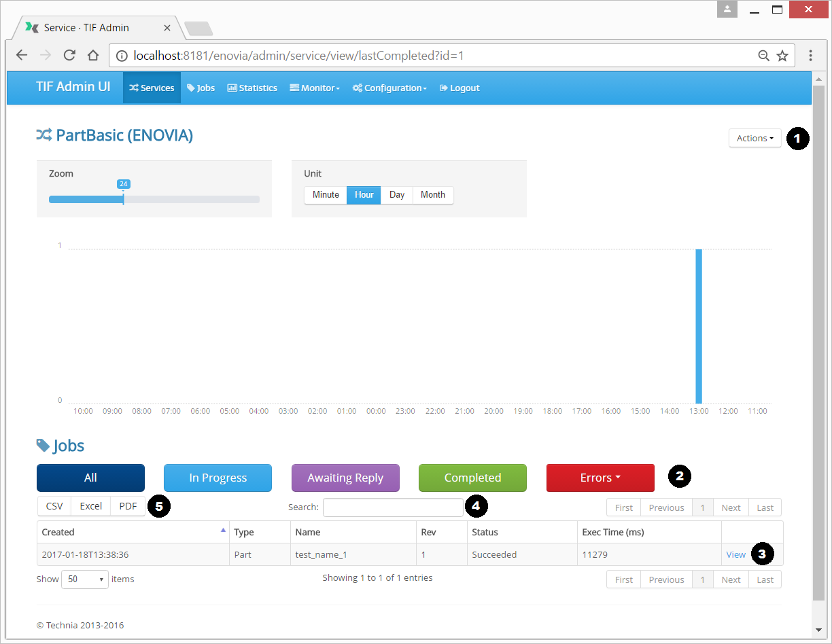Click the browser home icon
832x644 pixels.
pos(93,56)
